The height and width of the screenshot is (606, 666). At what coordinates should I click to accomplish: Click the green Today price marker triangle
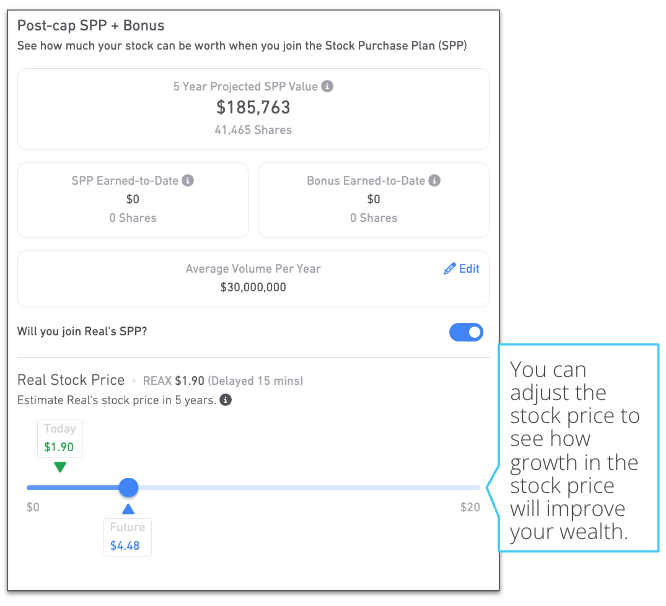60,467
